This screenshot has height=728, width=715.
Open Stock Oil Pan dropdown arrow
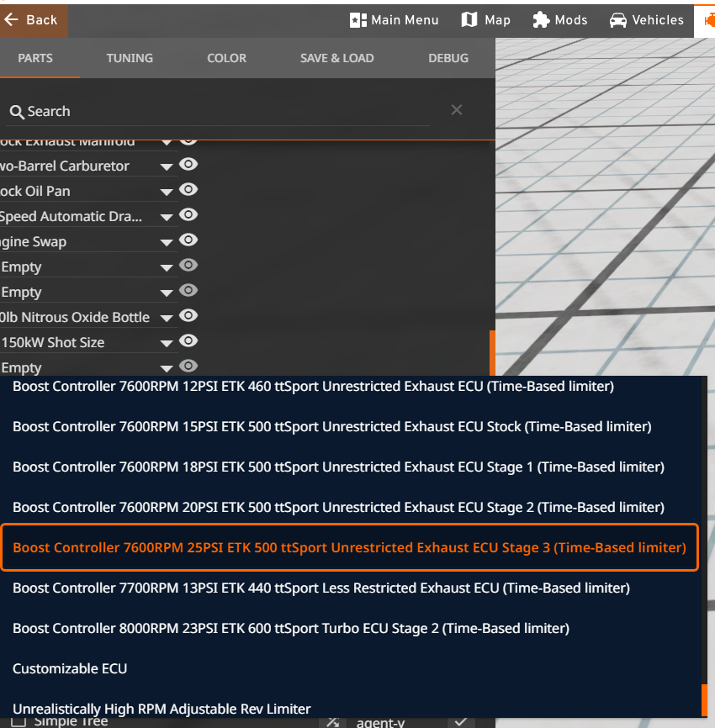coord(167,192)
